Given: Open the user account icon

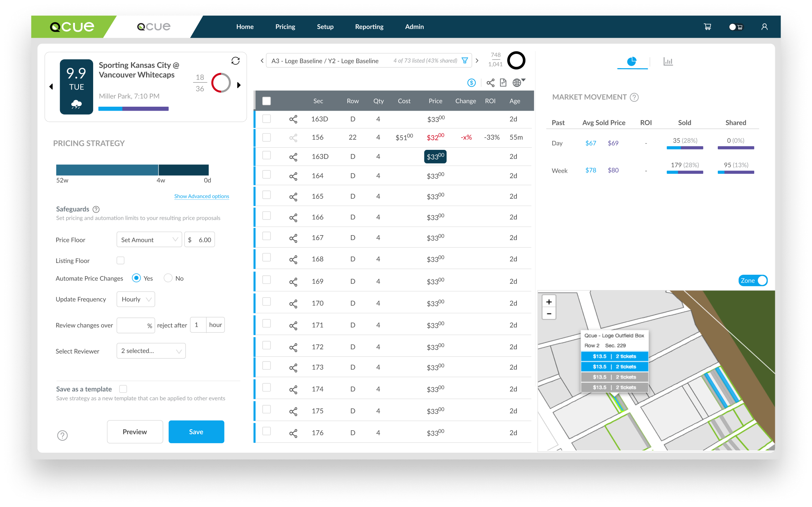Looking at the screenshot, I should (x=764, y=27).
